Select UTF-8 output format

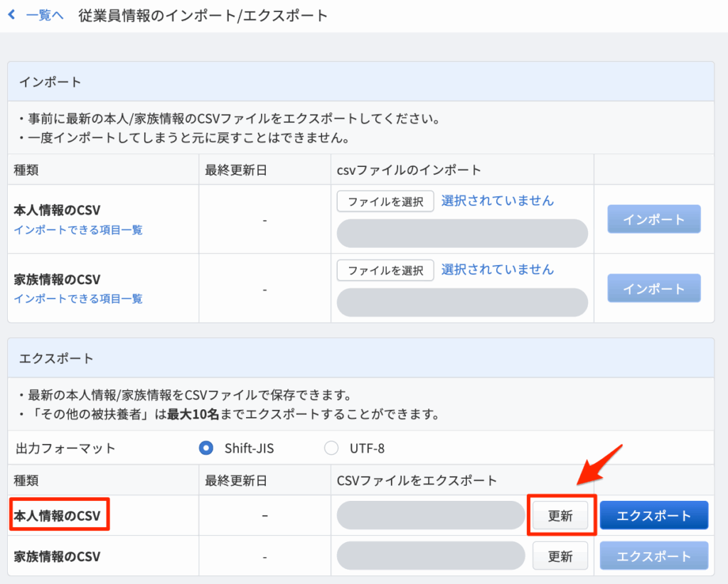pyautogui.click(x=331, y=448)
